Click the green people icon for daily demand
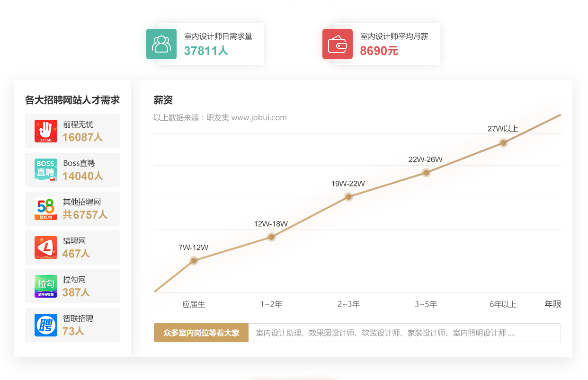Image resolution: width=588 pixels, height=380 pixels. (x=161, y=44)
